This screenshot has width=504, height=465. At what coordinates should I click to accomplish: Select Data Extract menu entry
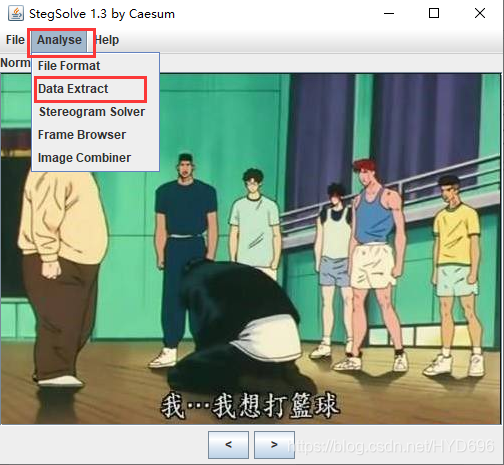(x=95, y=89)
